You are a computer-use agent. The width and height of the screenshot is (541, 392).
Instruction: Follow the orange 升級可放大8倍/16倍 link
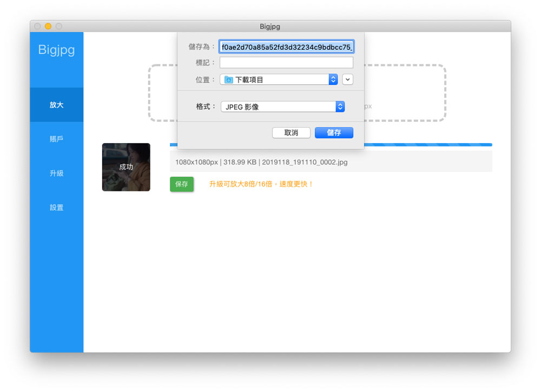tap(261, 184)
